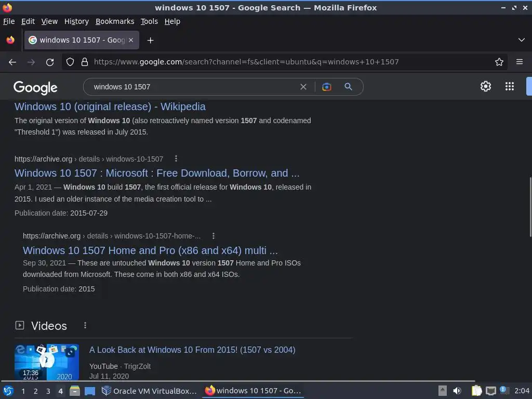The image size is (532, 399).
Task: Open the Bookmarks menu
Action: 115,21
